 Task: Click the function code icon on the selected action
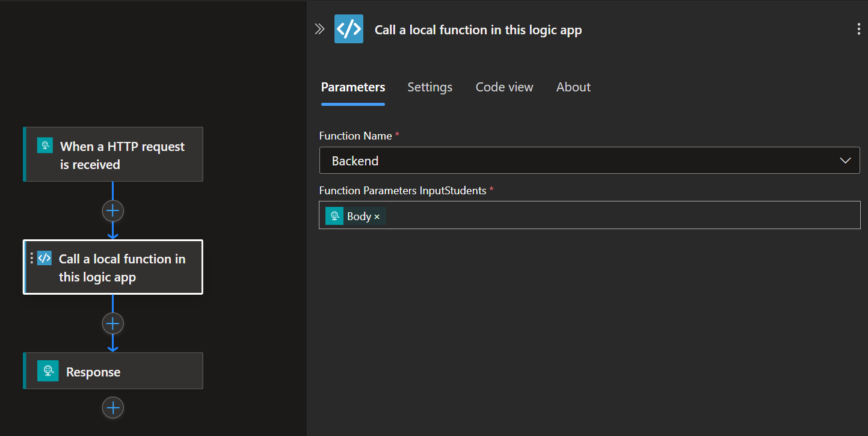point(44,257)
